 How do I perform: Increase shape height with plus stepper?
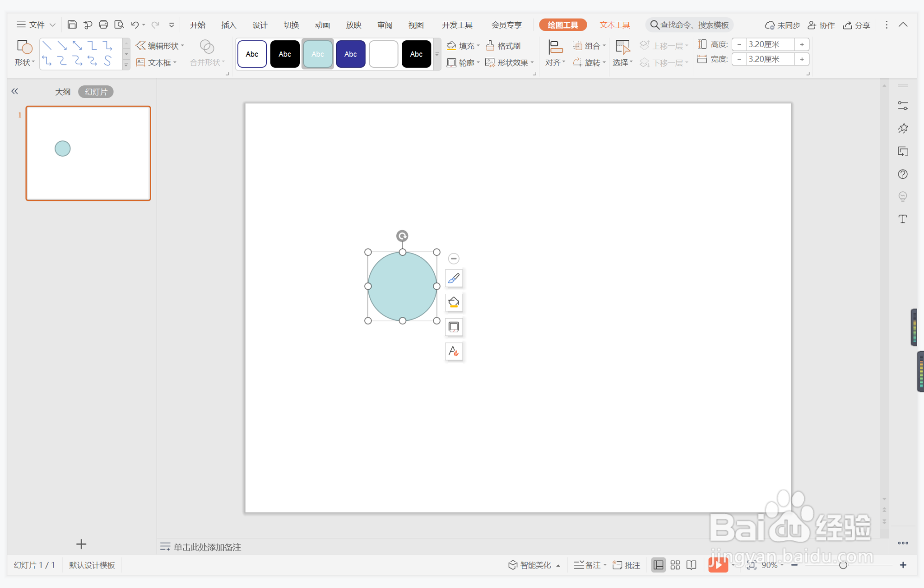click(x=802, y=44)
